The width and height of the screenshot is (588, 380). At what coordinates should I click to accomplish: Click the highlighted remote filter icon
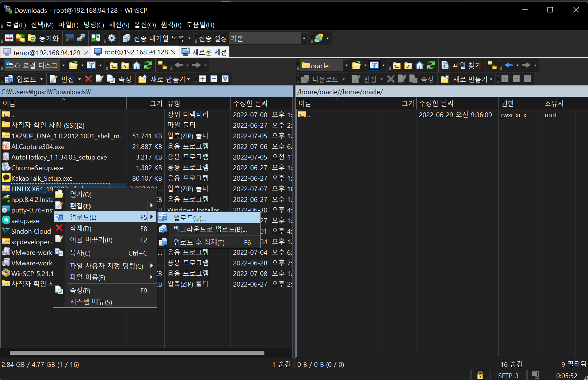click(374, 65)
